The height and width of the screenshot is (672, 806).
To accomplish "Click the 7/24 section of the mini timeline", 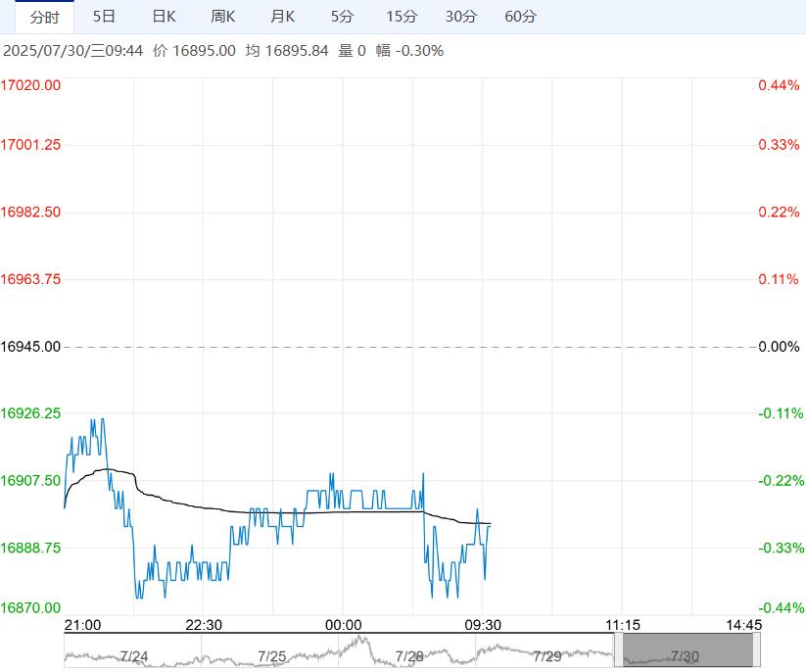I will (133, 655).
